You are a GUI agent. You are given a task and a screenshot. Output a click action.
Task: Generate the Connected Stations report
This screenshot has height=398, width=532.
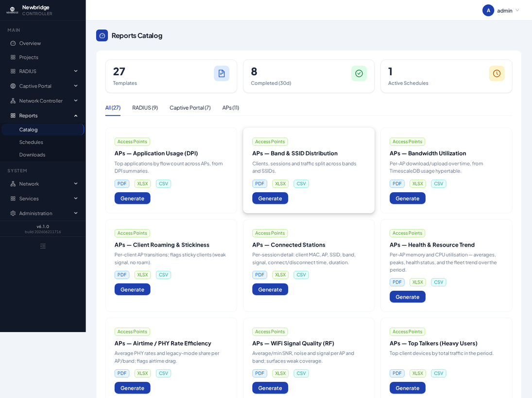270,289
